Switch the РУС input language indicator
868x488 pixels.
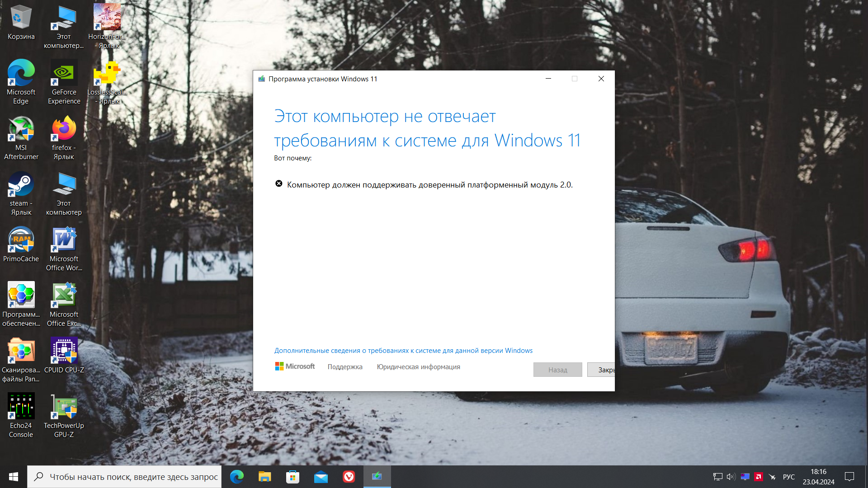pyautogui.click(x=788, y=477)
